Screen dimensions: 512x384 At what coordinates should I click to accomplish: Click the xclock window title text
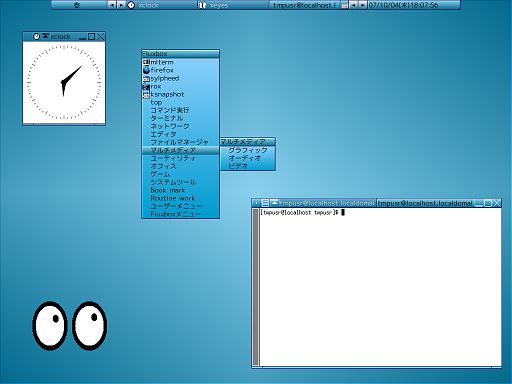(x=60, y=37)
